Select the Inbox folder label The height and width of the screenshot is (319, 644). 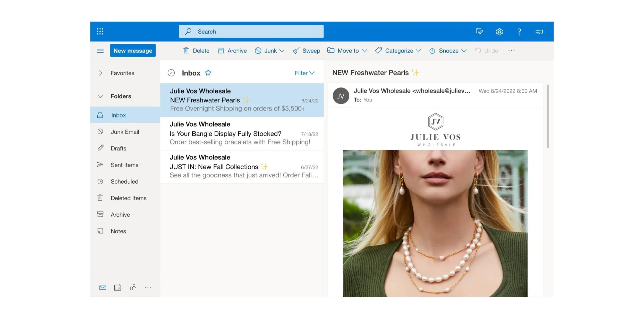point(118,115)
